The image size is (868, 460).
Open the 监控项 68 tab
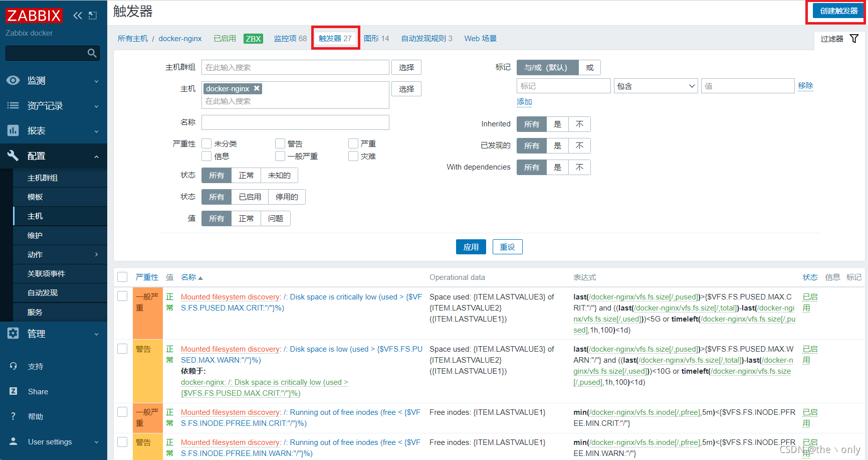(x=290, y=39)
